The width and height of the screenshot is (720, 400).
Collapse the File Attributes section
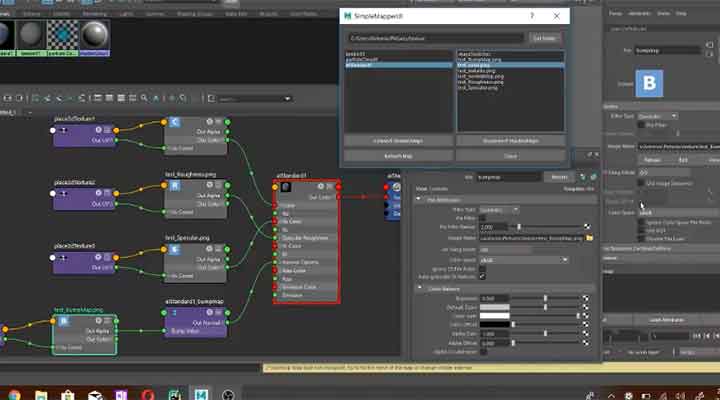420,199
